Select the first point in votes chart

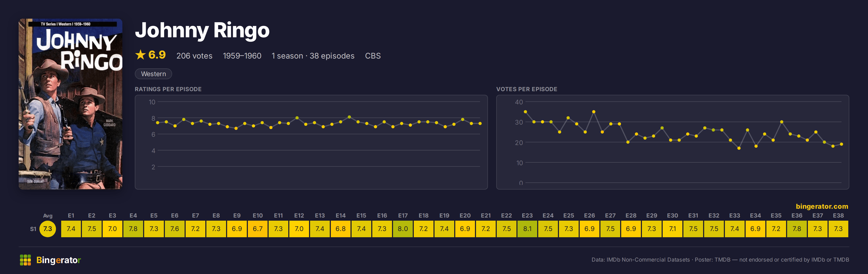(525, 112)
